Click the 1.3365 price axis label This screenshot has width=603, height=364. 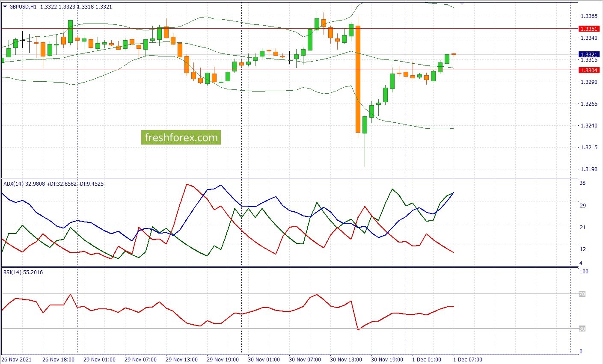[x=588, y=16]
